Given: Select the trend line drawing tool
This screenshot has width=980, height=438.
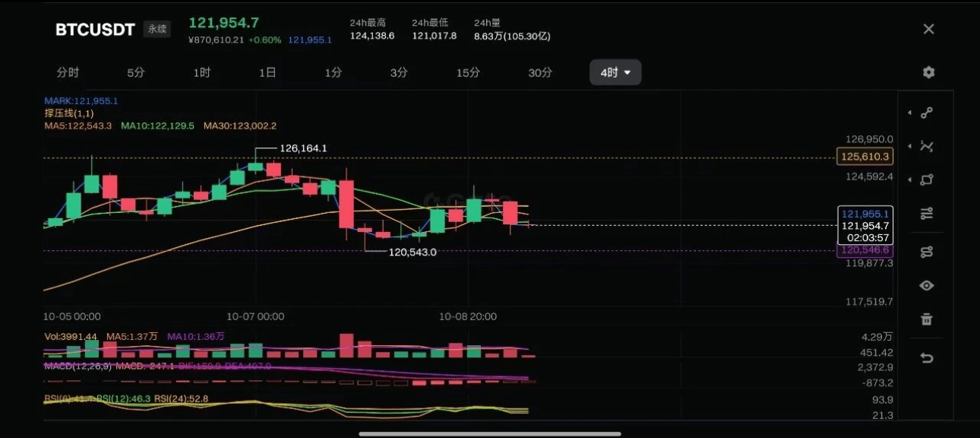Looking at the screenshot, I should 927,113.
